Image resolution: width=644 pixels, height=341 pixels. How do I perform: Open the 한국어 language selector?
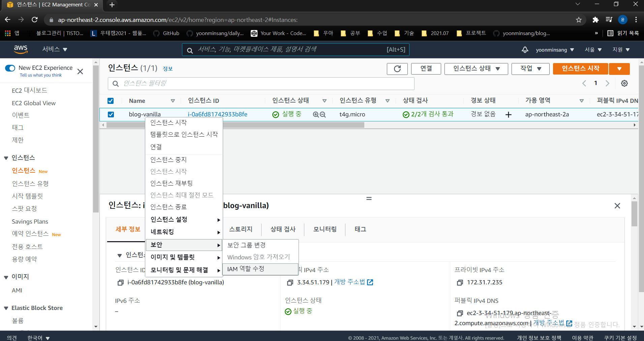pyautogui.click(x=38, y=338)
